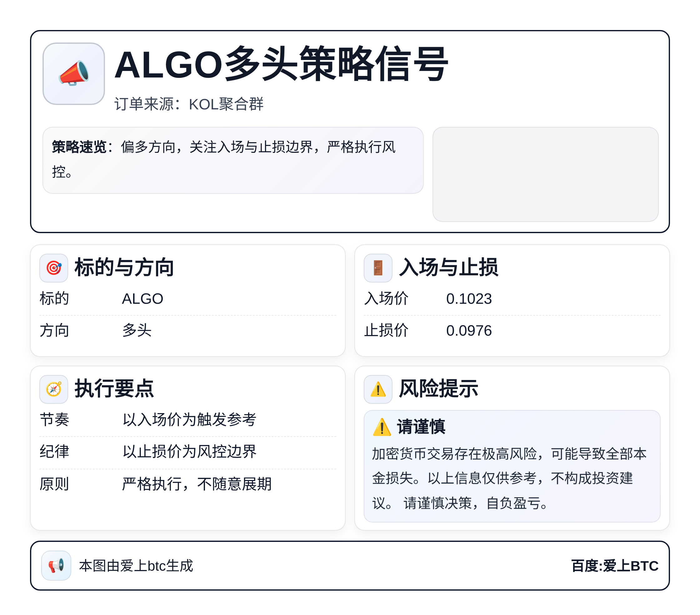Click the warning icon beside 风险提示

pyautogui.click(x=378, y=389)
